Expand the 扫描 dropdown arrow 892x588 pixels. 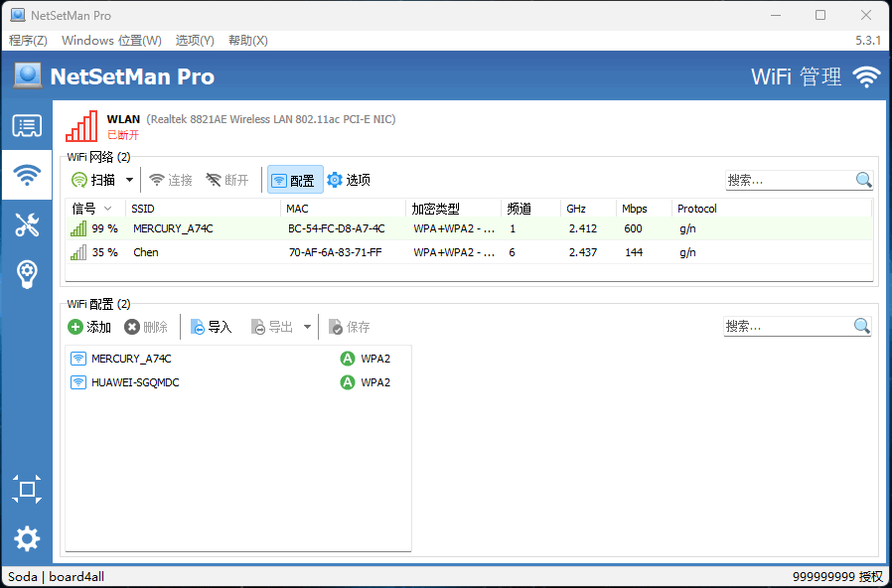coord(130,180)
